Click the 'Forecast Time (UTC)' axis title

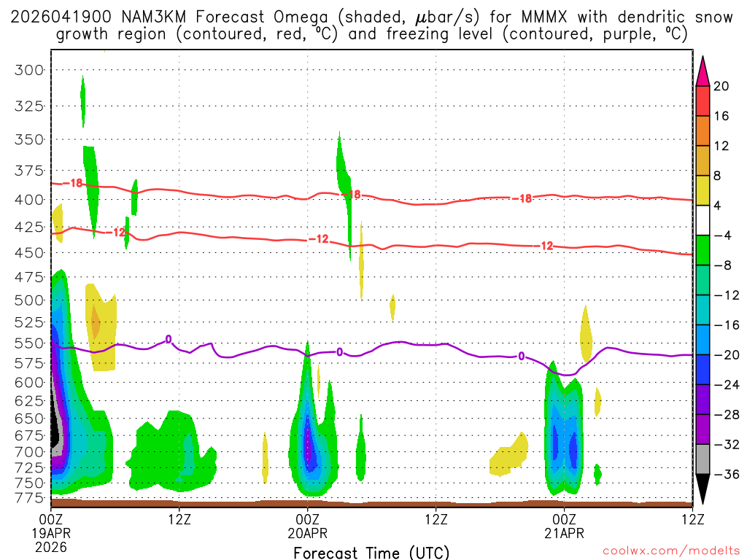point(371,553)
